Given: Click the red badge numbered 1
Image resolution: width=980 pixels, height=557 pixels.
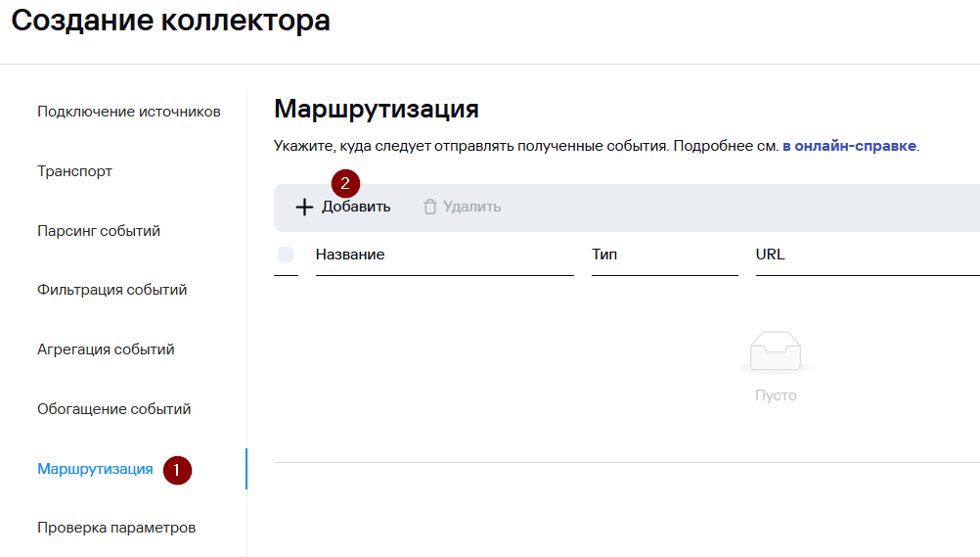Looking at the screenshot, I should [176, 470].
